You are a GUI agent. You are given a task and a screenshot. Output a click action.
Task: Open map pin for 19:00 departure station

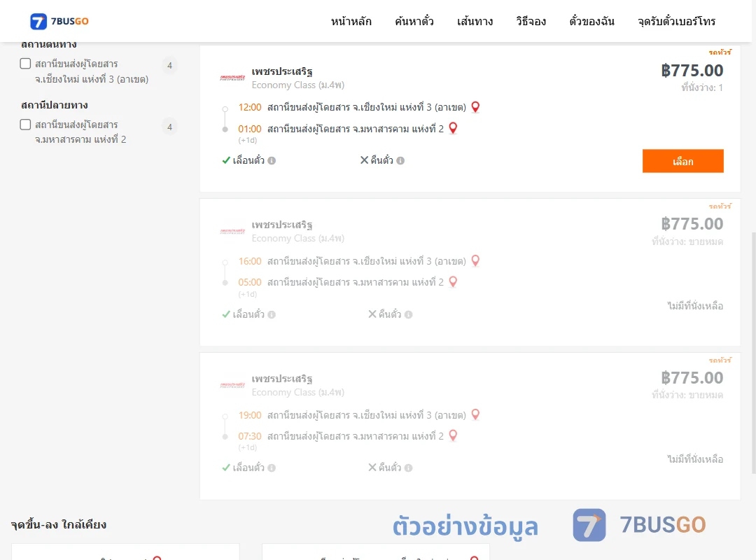[475, 415]
